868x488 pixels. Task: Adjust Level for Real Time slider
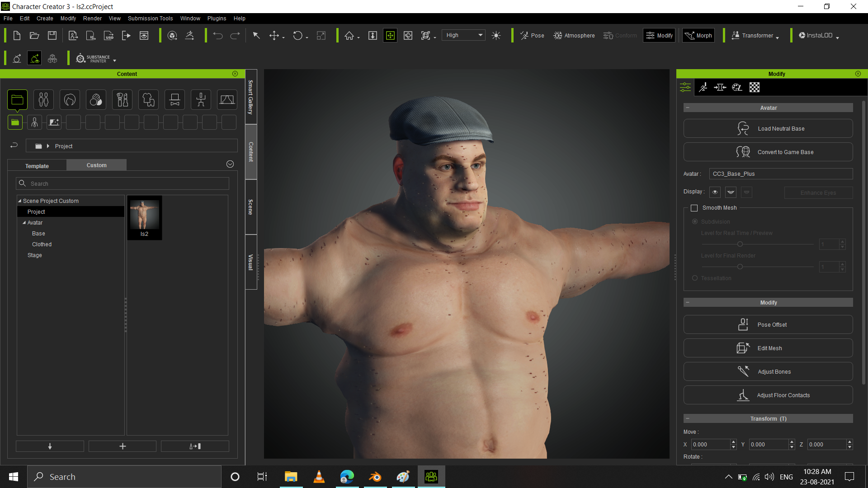pos(740,244)
